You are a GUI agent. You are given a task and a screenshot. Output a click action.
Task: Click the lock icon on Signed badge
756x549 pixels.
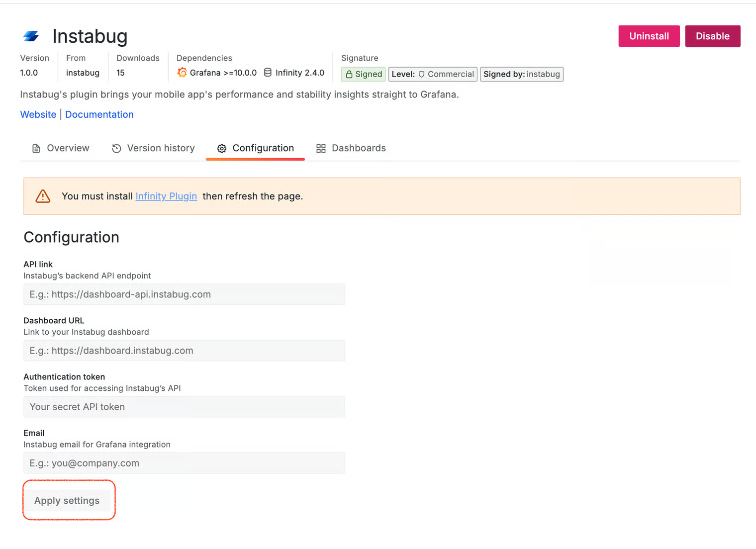point(349,75)
